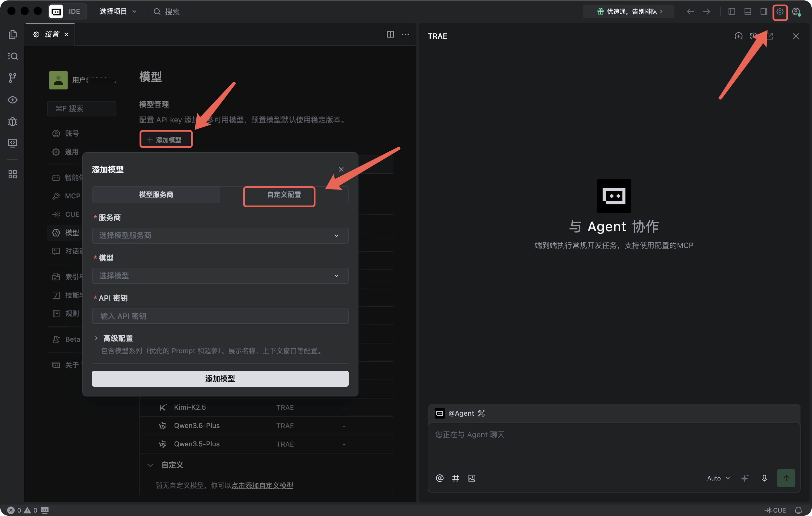Screen dimensions: 812x516
Task: Click the sparkle prompt-enhance icon
Action: tap(745, 478)
